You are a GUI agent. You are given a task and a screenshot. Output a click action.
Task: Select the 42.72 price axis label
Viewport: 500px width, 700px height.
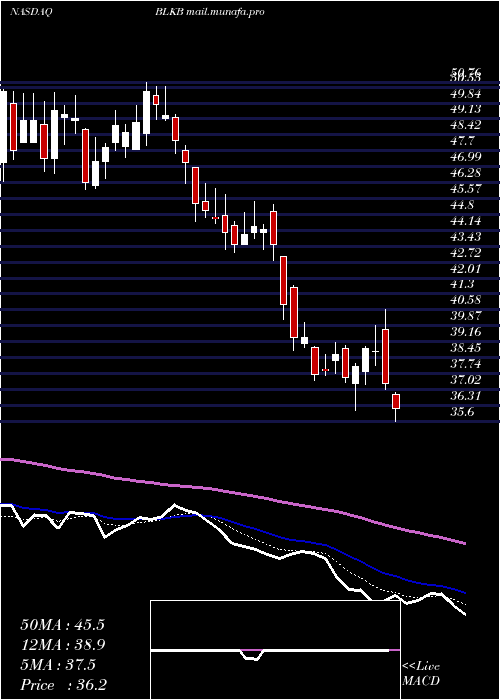point(465,252)
